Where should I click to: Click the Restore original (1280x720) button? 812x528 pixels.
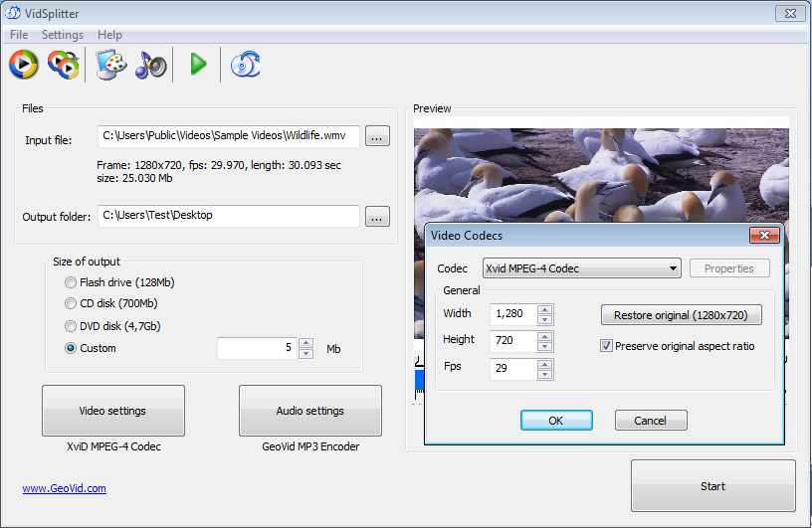(681, 315)
